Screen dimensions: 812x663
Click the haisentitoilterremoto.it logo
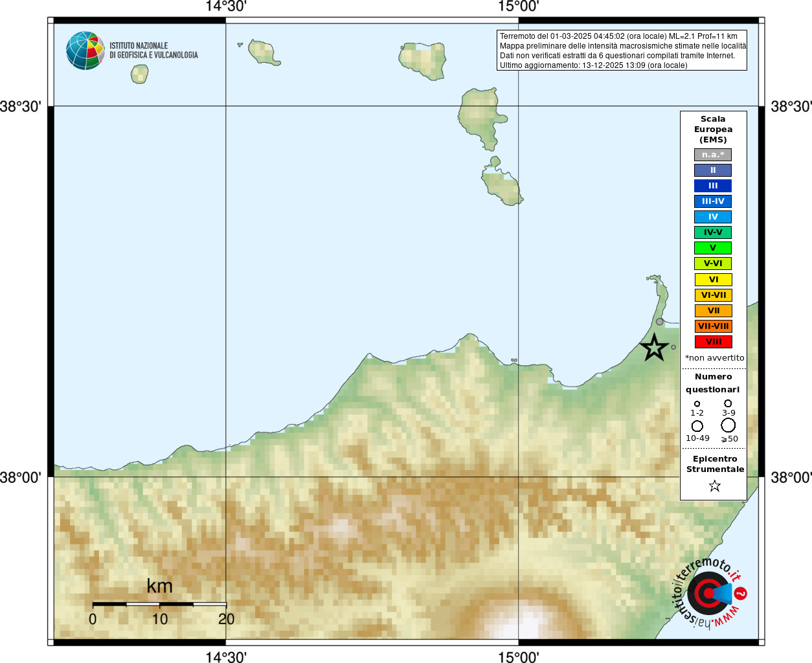click(709, 593)
